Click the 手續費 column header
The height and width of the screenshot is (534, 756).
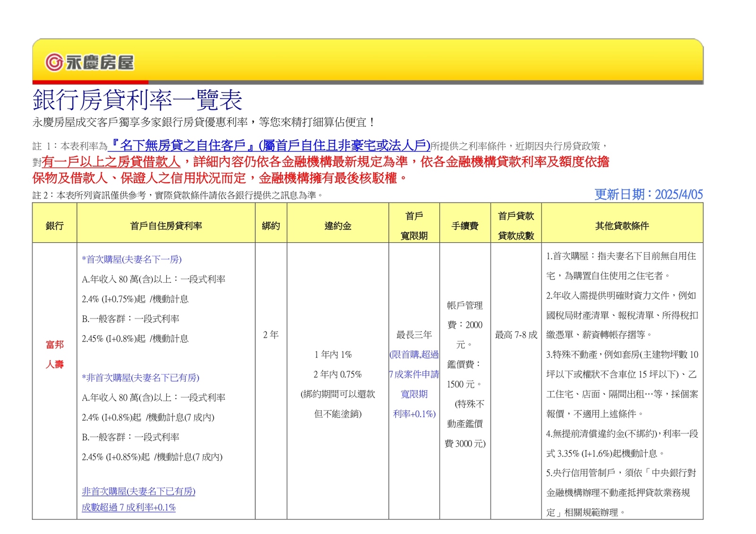click(x=465, y=226)
